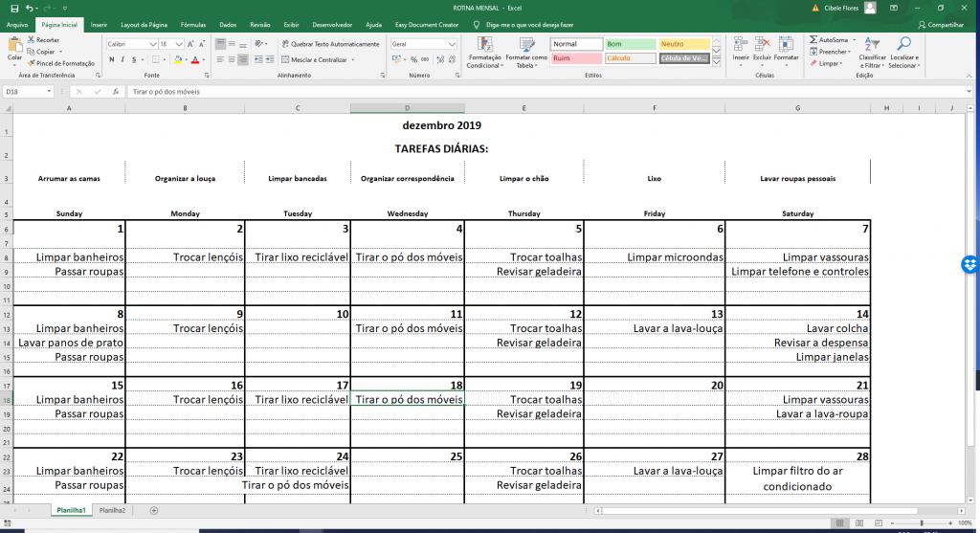Apply the Ruim cell style
The width and height of the screenshot is (980, 533).
(575, 58)
